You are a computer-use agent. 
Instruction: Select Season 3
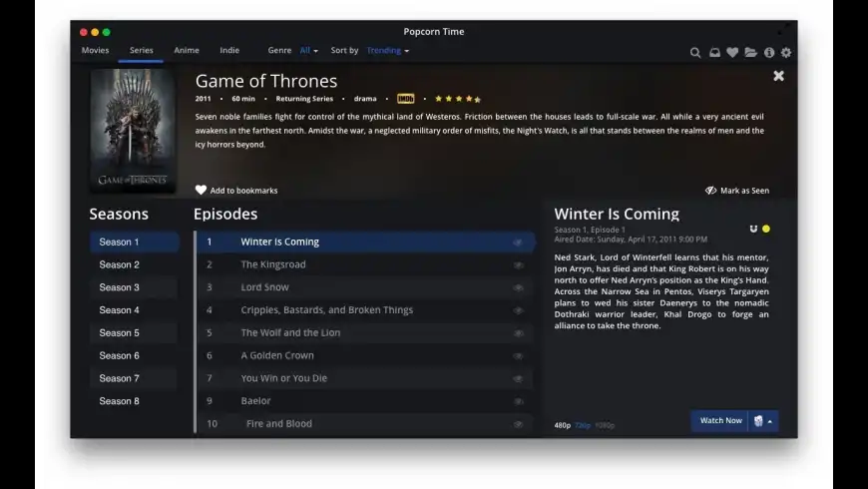click(x=135, y=287)
